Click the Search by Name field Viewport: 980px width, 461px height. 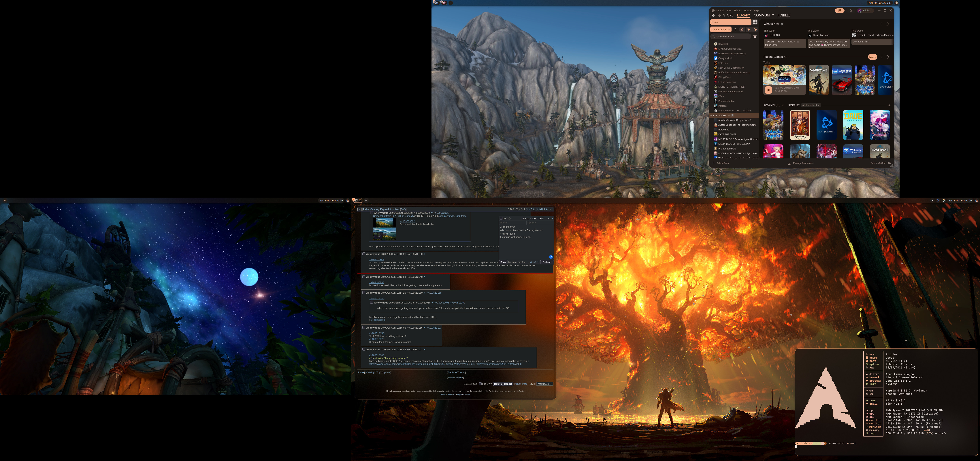(731, 37)
